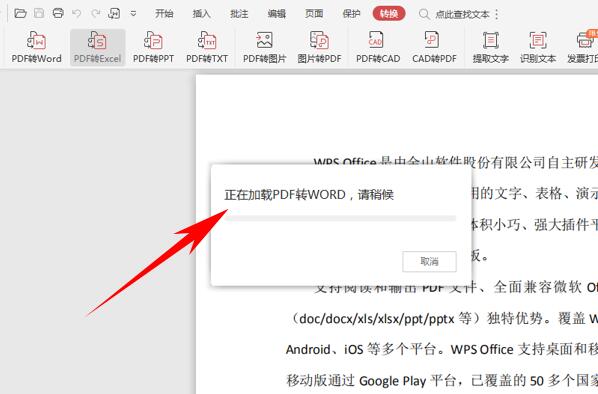Redo using the redo arrow icon
Viewport: 598px width, 394px height.
click(x=95, y=14)
